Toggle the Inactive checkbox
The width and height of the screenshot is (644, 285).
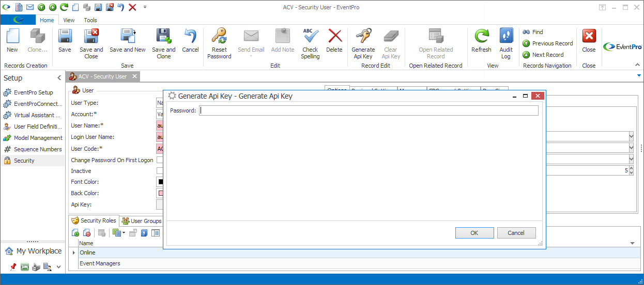tap(160, 171)
